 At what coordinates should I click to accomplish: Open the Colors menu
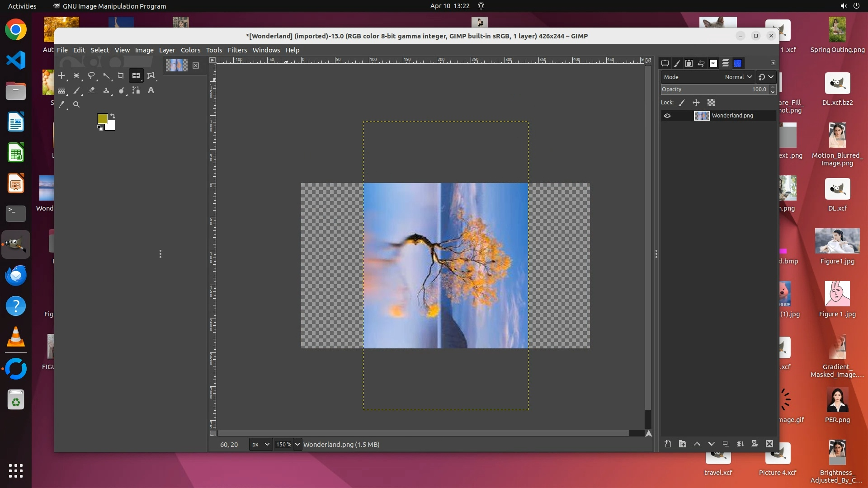[x=190, y=50]
